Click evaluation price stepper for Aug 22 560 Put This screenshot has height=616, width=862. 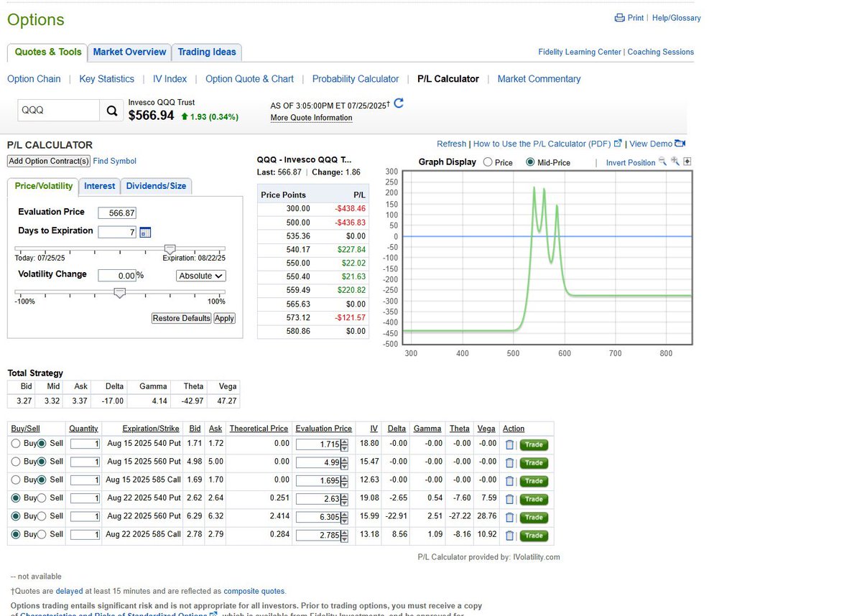tap(345, 517)
